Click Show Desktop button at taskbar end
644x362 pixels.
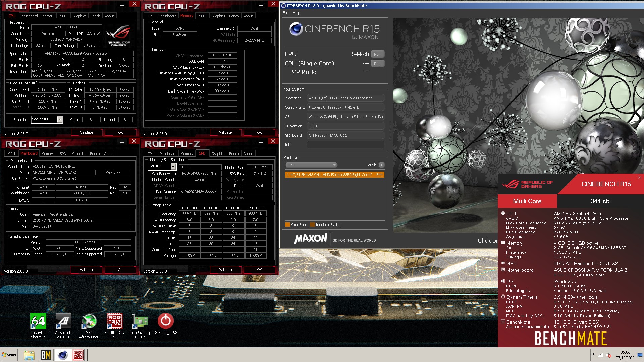pos(640,355)
